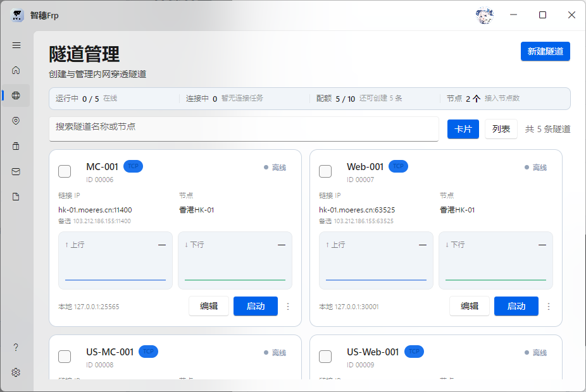The image size is (586, 392).
Task: Click backup address 103.212.186.155:63525
Action: 364,221
